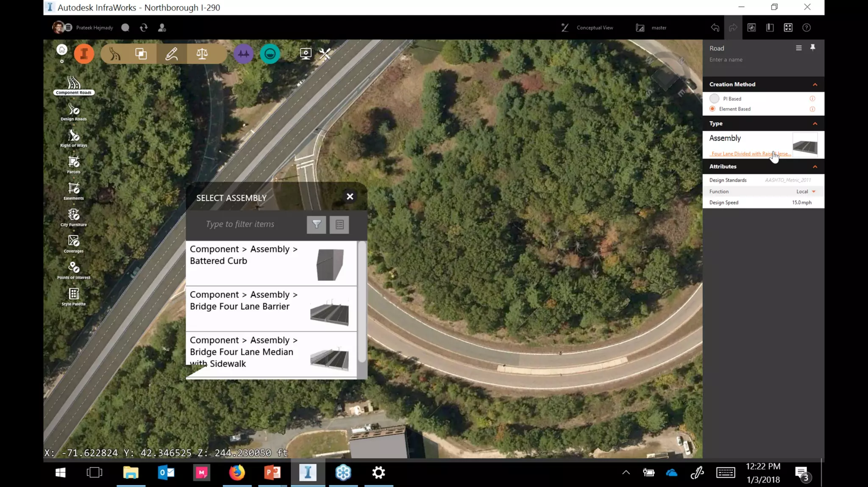Select Parcels tool
The image size is (868, 487).
(x=74, y=165)
